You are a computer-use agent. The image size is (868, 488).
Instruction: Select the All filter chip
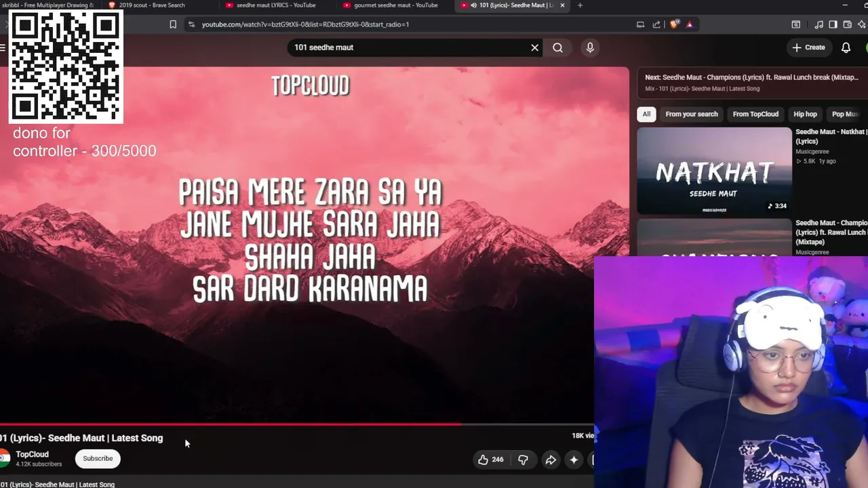click(x=646, y=114)
